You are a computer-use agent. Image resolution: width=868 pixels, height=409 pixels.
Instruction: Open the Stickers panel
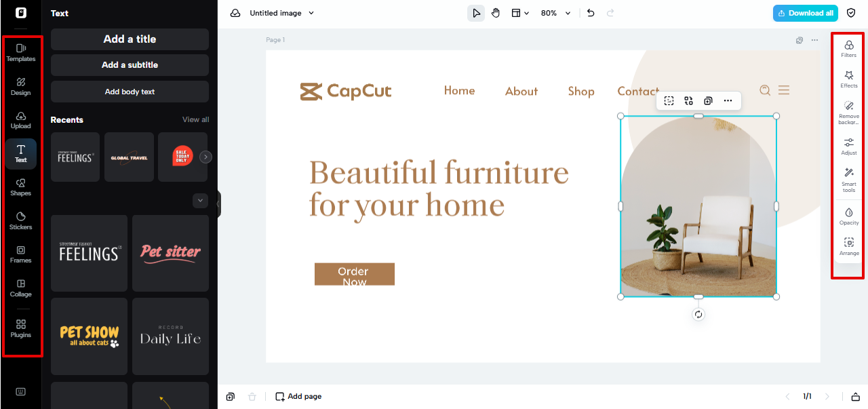pos(21,221)
